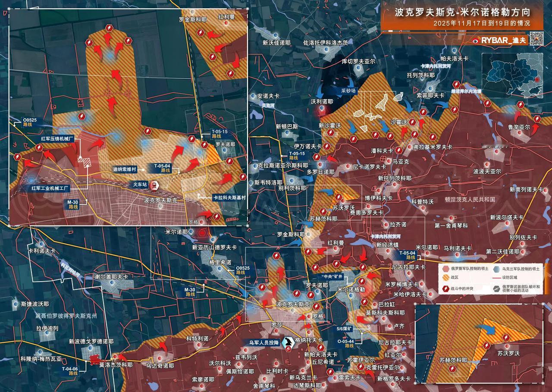Click the glowing red marker at 沃利诺耶
Screen dimensions: 552x392
point(320,111)
